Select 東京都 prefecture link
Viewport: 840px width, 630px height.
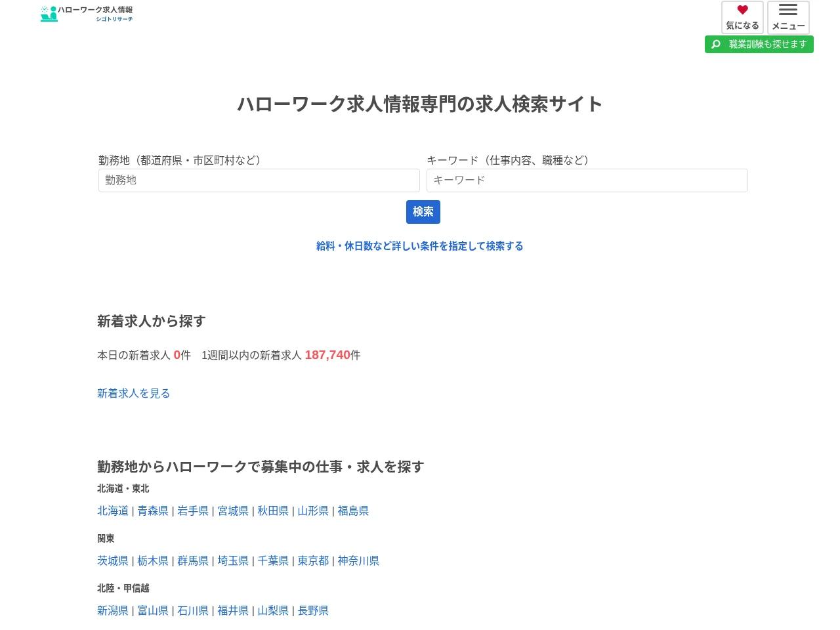coord(313,560)
